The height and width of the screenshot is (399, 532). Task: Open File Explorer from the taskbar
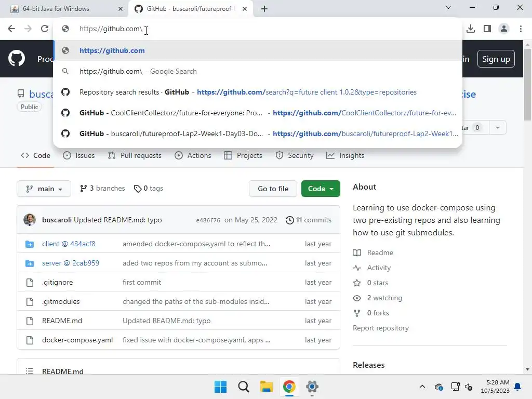pos(267,387)
